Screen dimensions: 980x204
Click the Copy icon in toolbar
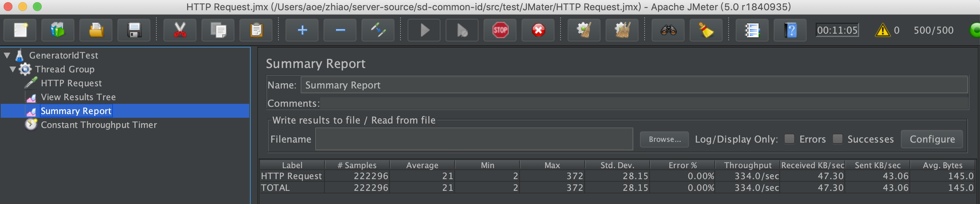click(x=218, y=30)
